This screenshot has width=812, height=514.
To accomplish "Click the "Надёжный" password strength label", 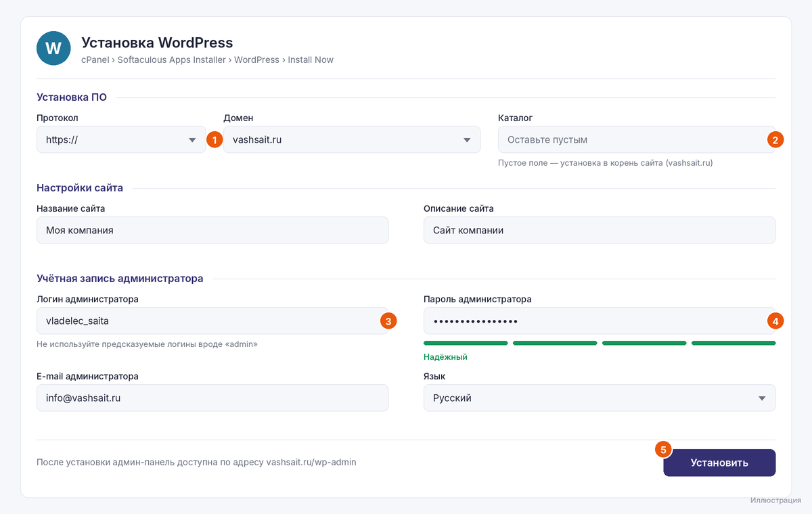I will [445, 356].
